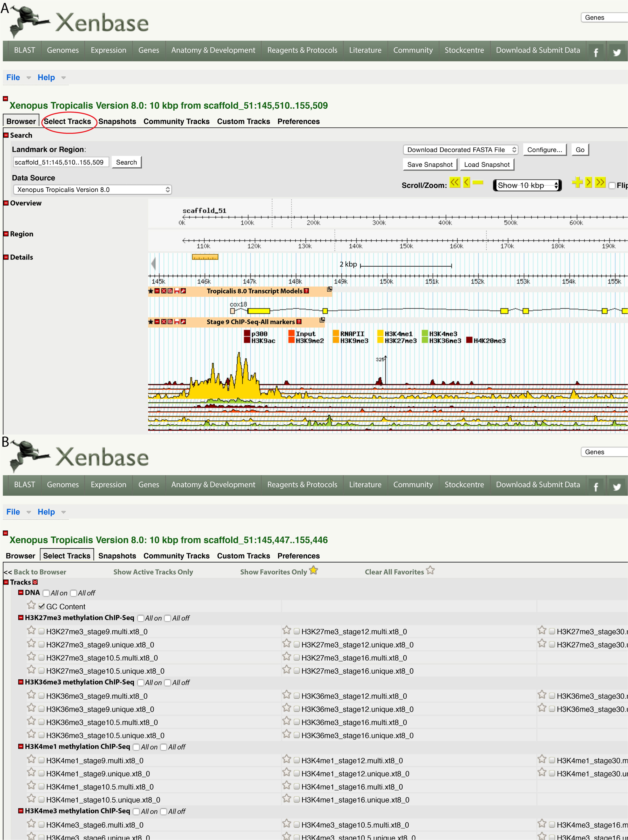This screenshot has width=628, height=840.
Task: Open the Data Source species dropdown
Action: (92, 190)
